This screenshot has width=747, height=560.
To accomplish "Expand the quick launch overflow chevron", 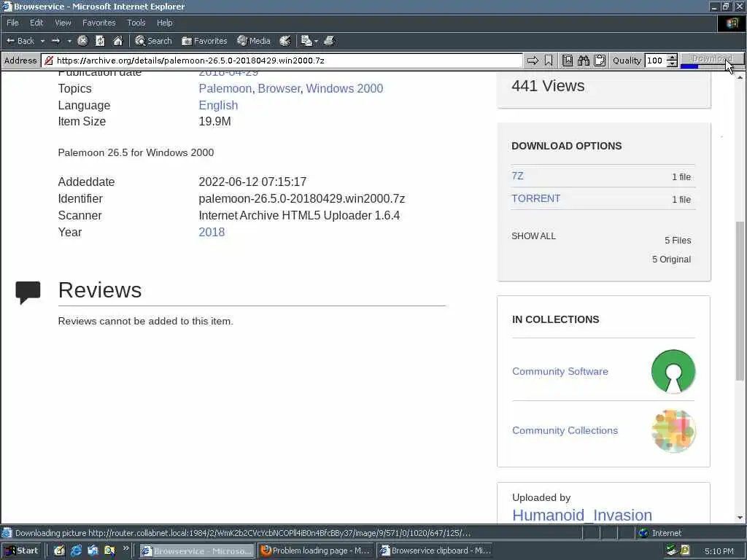I will pyautogui.click(x=125, y=548).
